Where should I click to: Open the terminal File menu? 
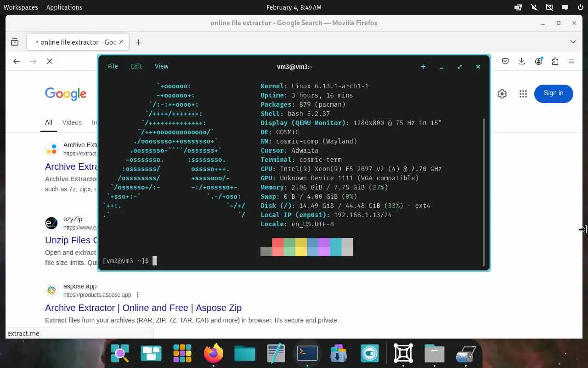click(113, 66)
